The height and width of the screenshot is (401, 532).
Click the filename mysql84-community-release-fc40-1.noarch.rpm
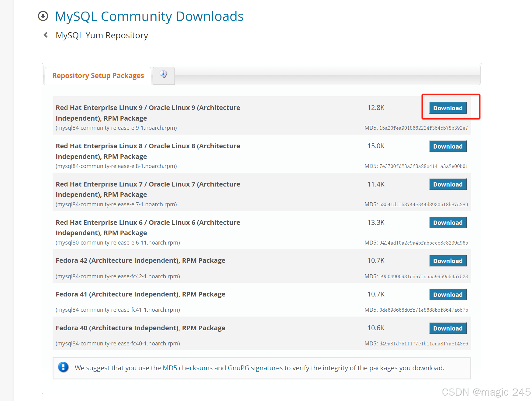coord(118,344)
